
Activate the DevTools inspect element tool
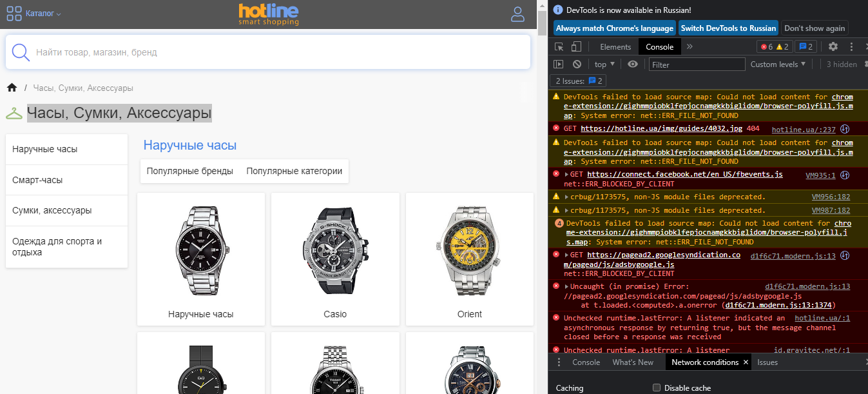coord(559,46)
